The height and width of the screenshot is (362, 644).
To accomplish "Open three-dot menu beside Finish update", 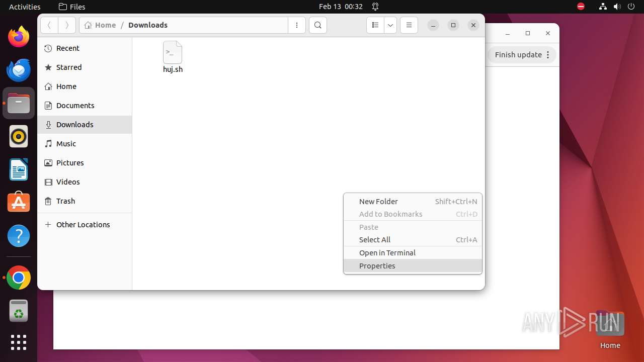I will click(x=548, y=55).
